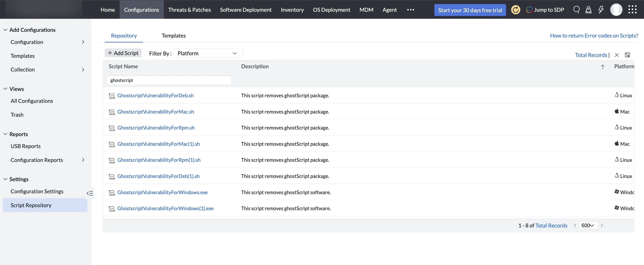This screenshot has width=644, height=265.
Task: Open the apps grid icon
Action: [x=632, y=10]
